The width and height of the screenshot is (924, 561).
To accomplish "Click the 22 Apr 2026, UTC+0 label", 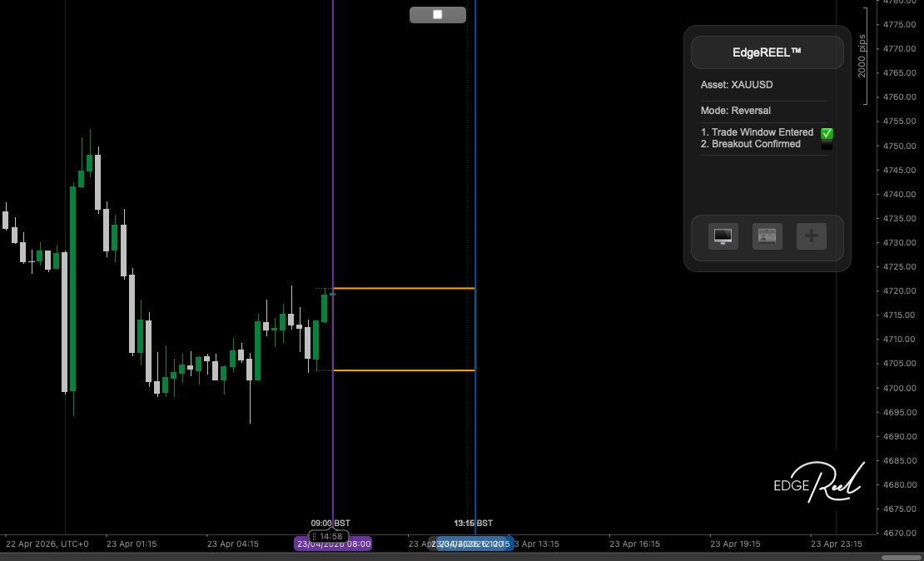I will tap(47, 544).
